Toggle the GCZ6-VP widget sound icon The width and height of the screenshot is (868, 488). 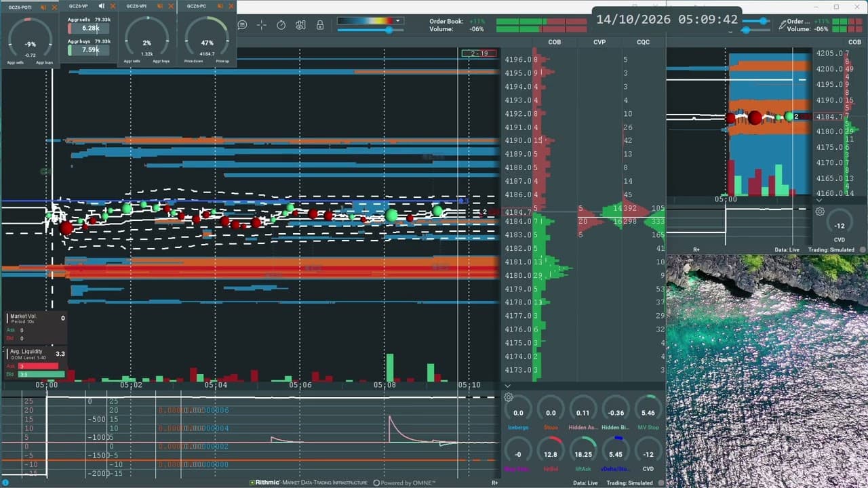pos(102,6)
